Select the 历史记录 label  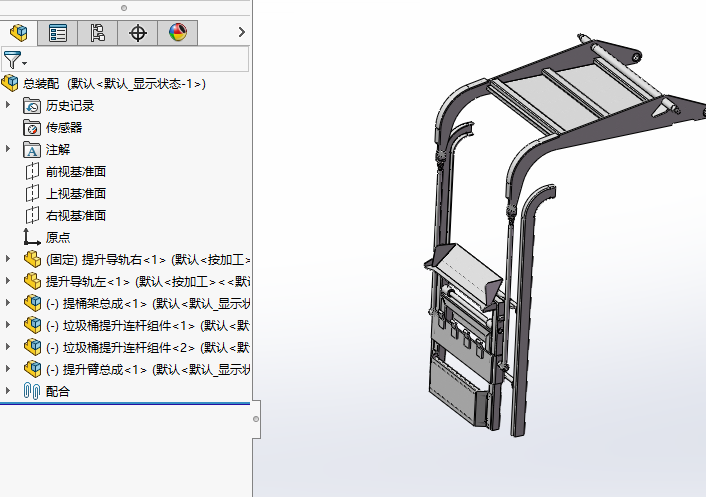pyautogui.click(x=70, y=106)
